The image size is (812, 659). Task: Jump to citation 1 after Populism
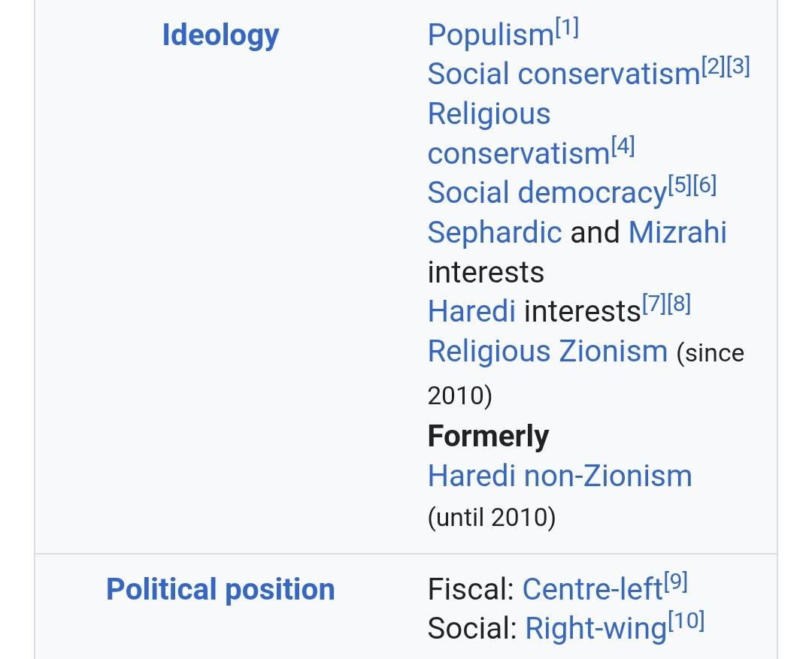pyautogui.click(x=567, y=29)
